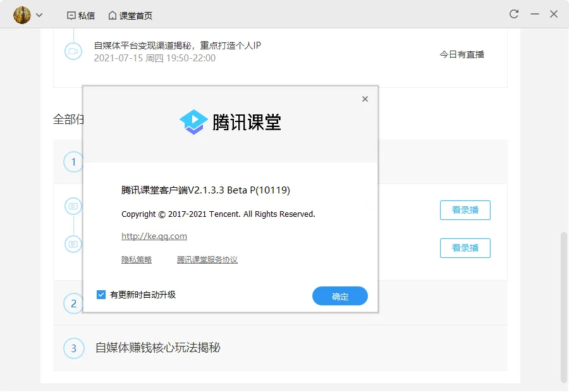Image resolution: width=569 pixels, height=392 pixels.
Task: Close the about dialog with X
Action: coord(365,99)
